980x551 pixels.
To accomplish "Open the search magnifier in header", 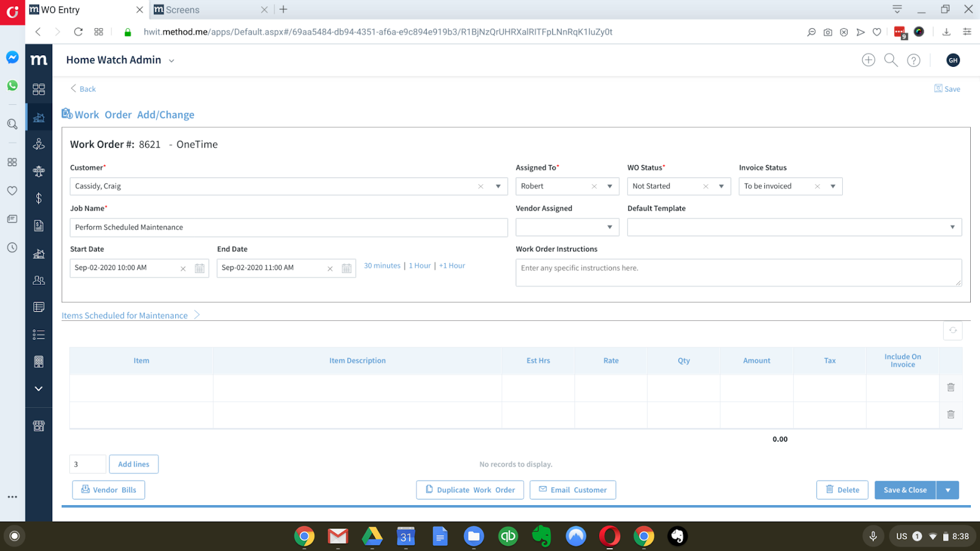I will pyautogui.click(x=891, y=60).
